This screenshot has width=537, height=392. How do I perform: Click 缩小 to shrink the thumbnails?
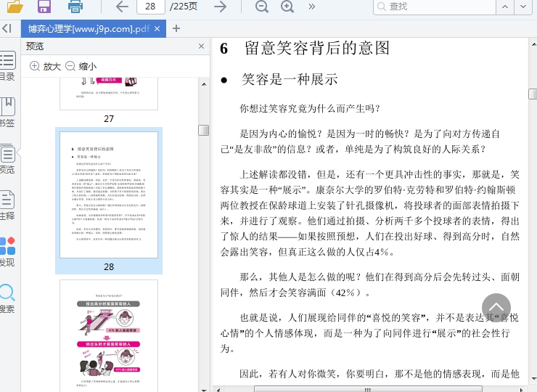[81, 66]
